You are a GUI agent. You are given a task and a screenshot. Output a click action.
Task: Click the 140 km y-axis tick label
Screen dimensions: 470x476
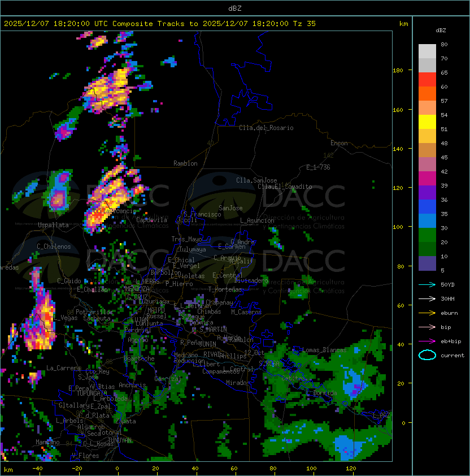coord(398,149)
